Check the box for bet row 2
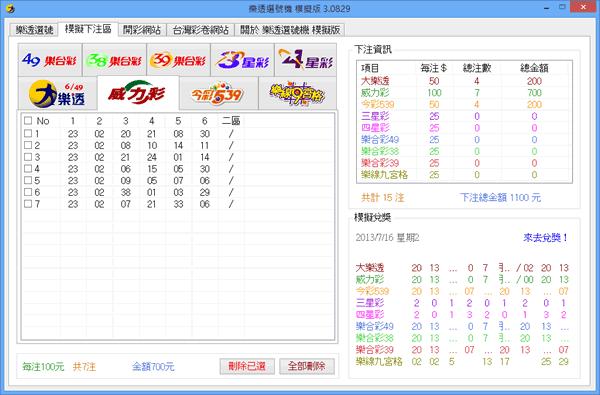The height and width of the screenshot is (395, 600). pyautogui.click(x=28, y=145)
